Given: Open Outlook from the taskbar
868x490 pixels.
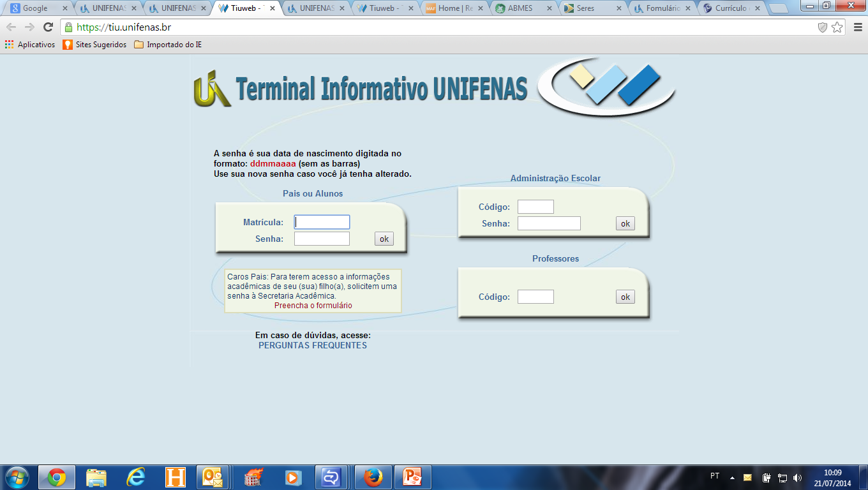Looking at the screenshot, I should tap(211, 477).
